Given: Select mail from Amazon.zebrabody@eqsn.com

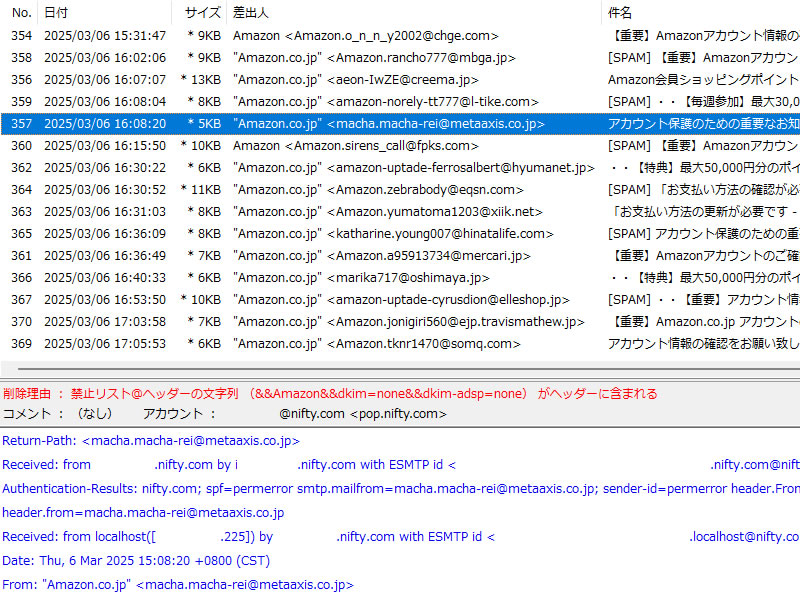Looking at the screenshot, I should [400, 189].
